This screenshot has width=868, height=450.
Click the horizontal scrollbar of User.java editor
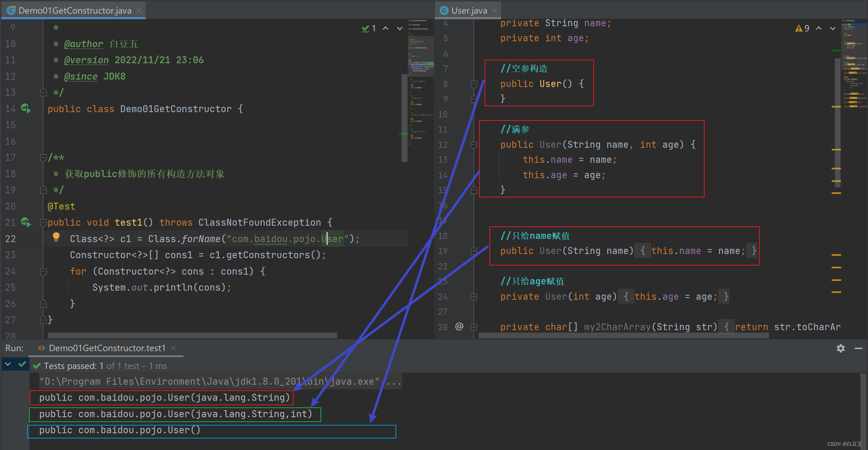[x=623, y=335]
